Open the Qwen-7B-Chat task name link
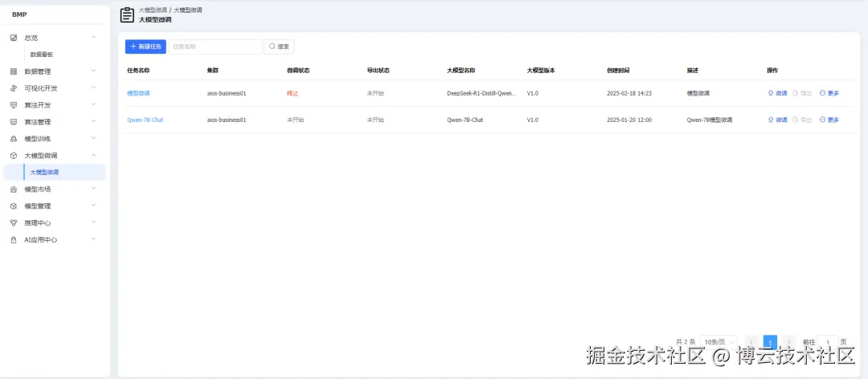Screen dimensions: 868x379 145,120
